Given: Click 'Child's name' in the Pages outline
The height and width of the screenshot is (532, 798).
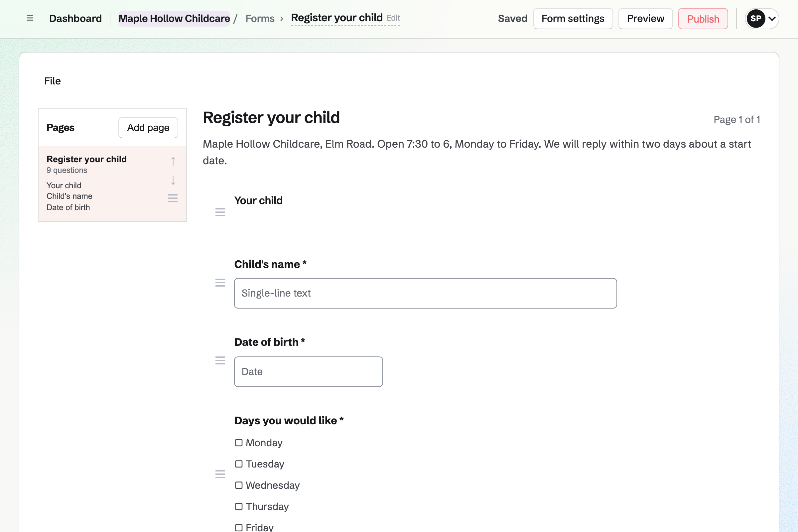Looking at the screenshot, I should click(69, 196).
